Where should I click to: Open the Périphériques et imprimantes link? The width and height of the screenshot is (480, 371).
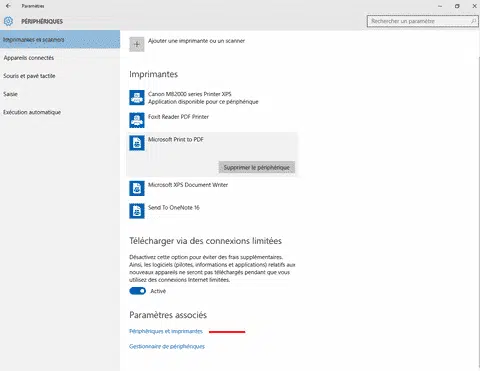click(x=166, y=331)
